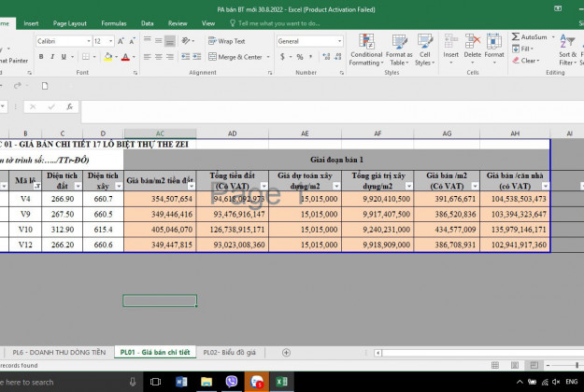584x392 pixels.
Task: Expand the AutoSum options
Action: pyautogui.click(x=553, y=36)
